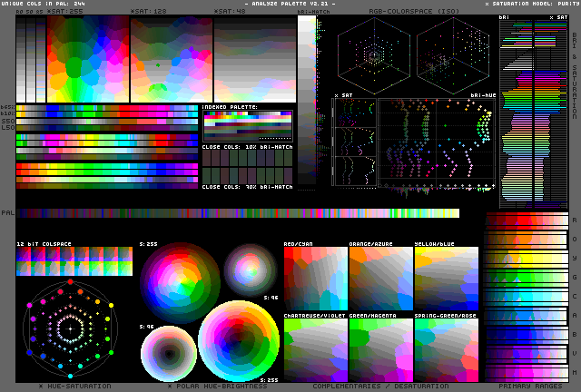Click the Orange/Azure complementary chart

pyautogui.click(x=380, y=279)
